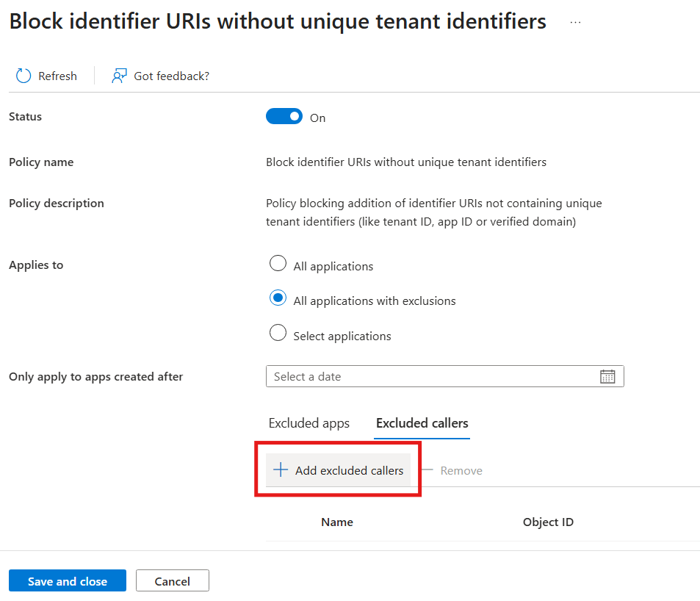Click Save and close

pyautogui.click(x=67, y=580)
